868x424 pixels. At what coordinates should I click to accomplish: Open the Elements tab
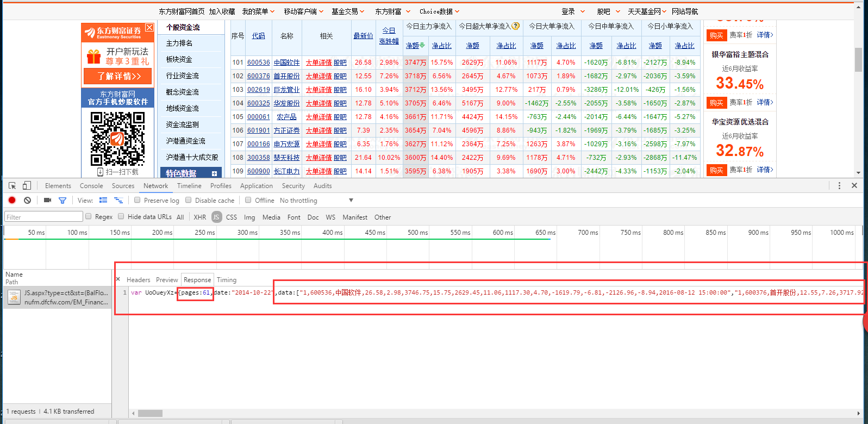[x=58, y=186]
